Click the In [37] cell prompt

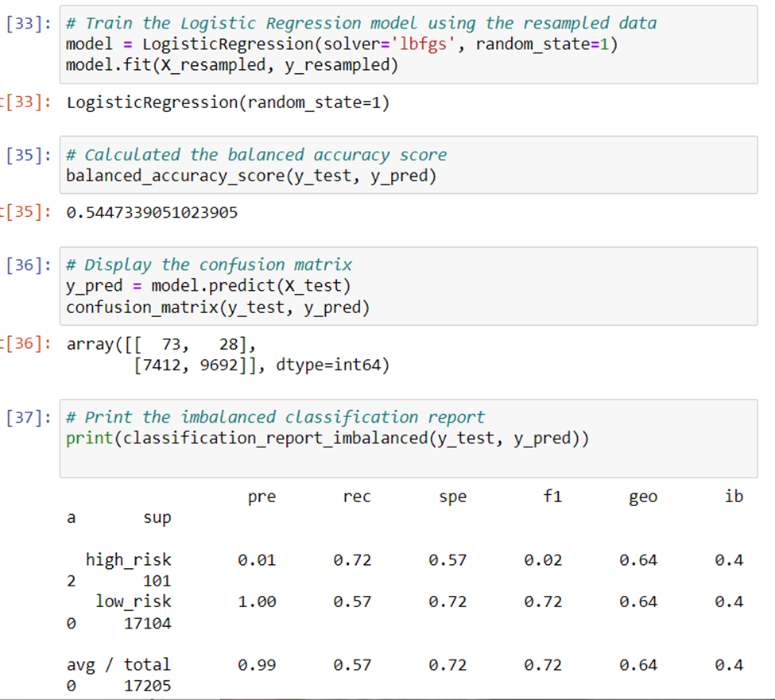pyautogui.click(x=28, y=416)
